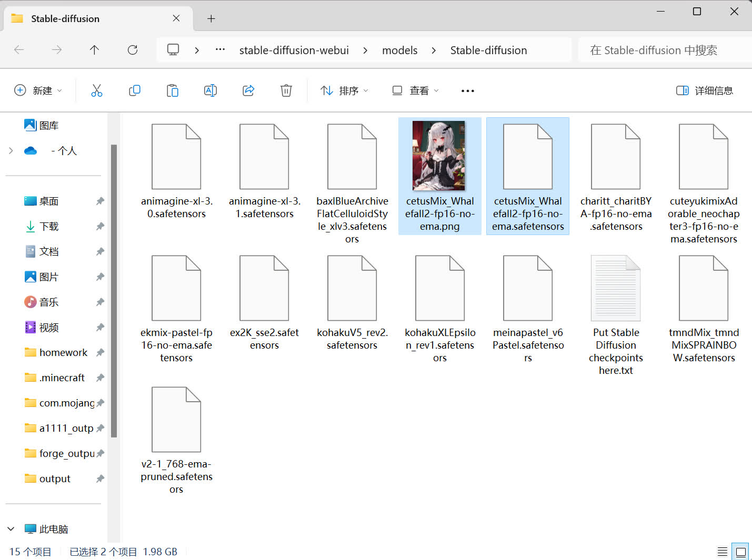Viewport: 752px width, 560px height.
Task: Click the cetusMix_Whalefall2 image thumbnail
Action: coord(439,155)
